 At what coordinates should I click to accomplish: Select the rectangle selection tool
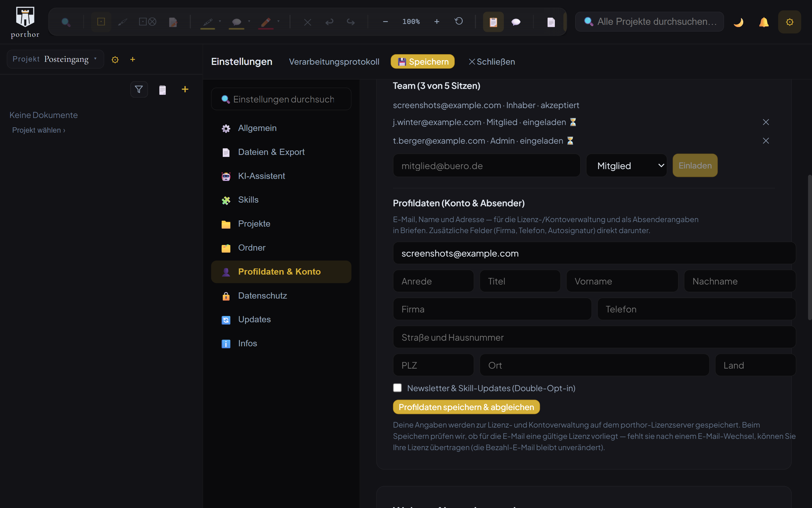pyautogui.click(x=101, y=22)
